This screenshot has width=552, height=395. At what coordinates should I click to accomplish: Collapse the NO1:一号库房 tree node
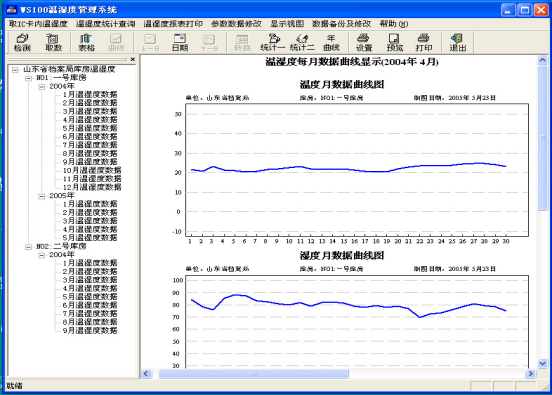[x=29, y=78]
